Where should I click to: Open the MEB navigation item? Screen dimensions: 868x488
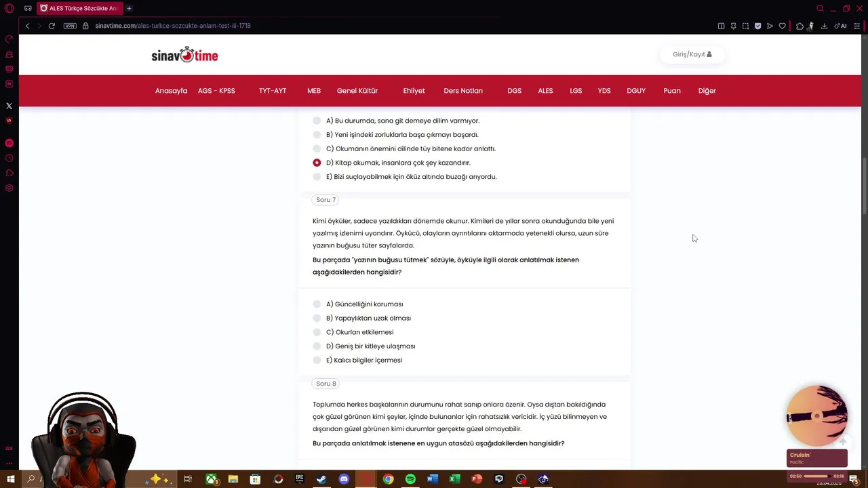314,91
